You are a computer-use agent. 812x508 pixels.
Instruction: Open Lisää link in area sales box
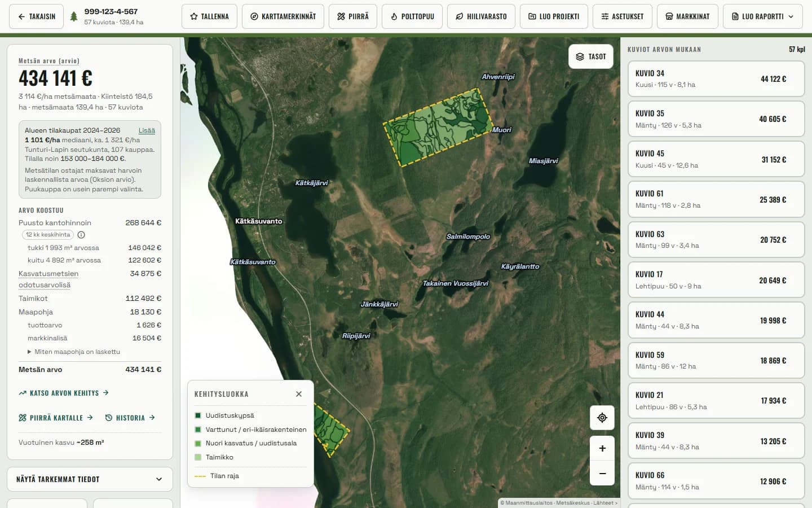147,130
